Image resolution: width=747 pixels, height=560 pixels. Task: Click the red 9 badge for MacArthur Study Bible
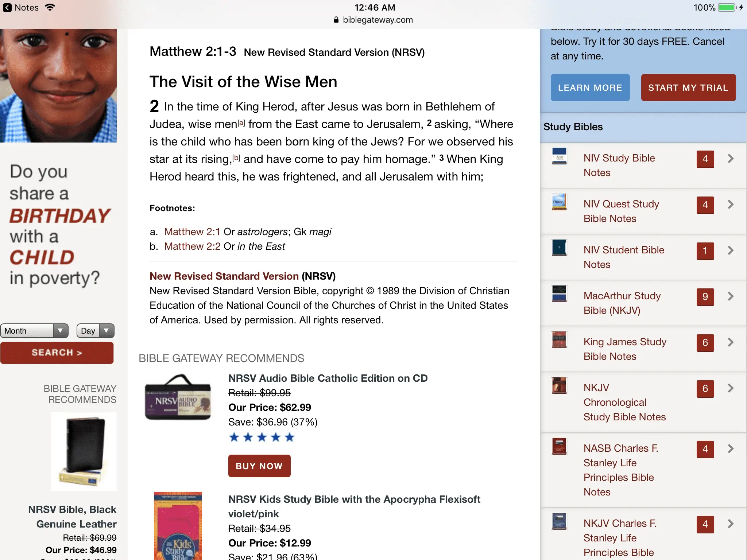pos(705,296)
